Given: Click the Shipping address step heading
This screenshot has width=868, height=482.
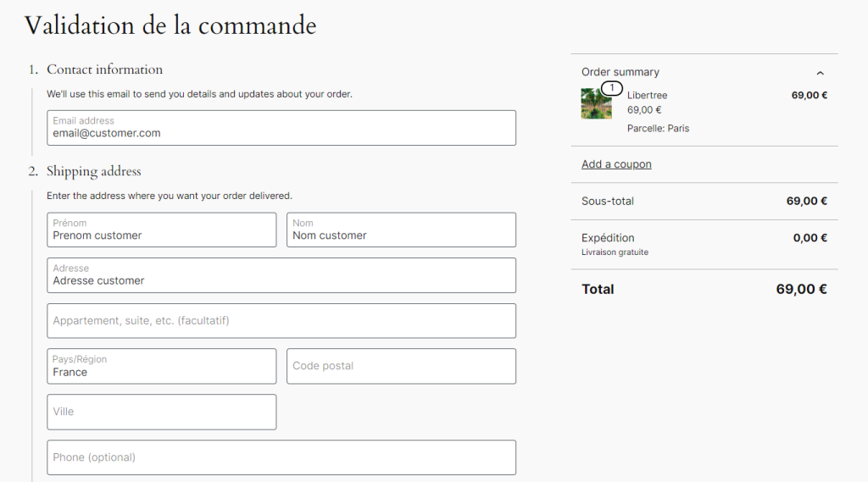Looking at the screenshot, I should [93, 171].
